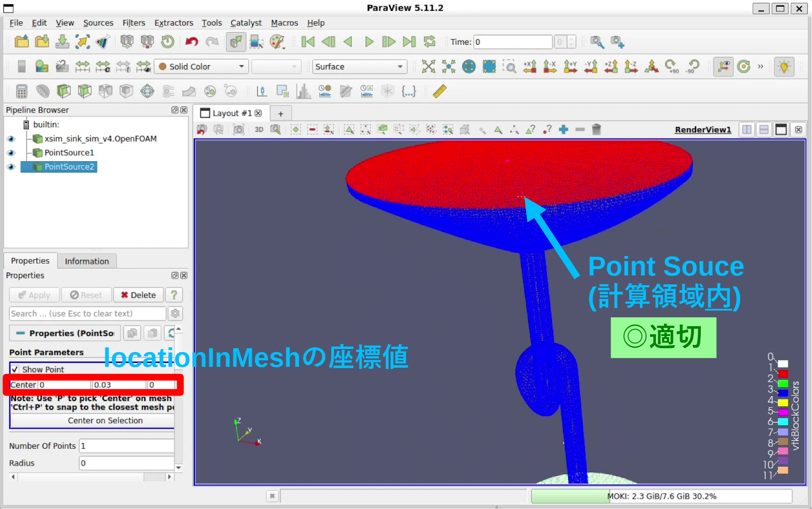Switch to the Information tab
The height and width of the screenshot is (509, 812).
(x=87, y=261)
